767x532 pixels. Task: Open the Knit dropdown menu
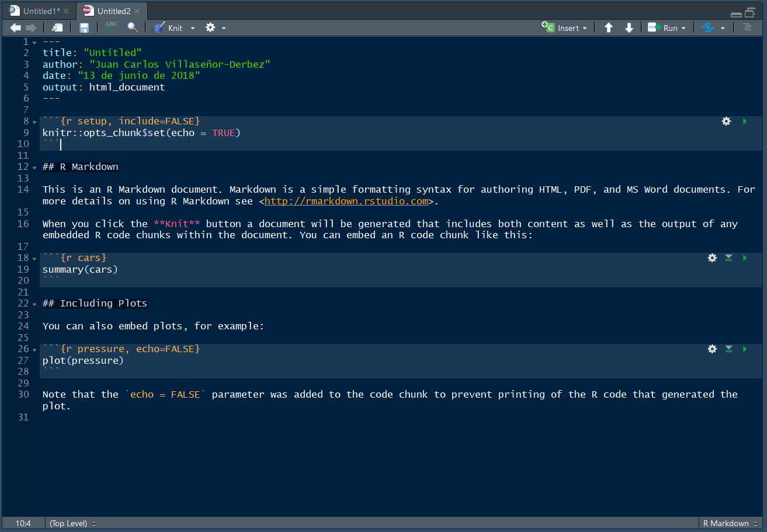pos(193,27)
